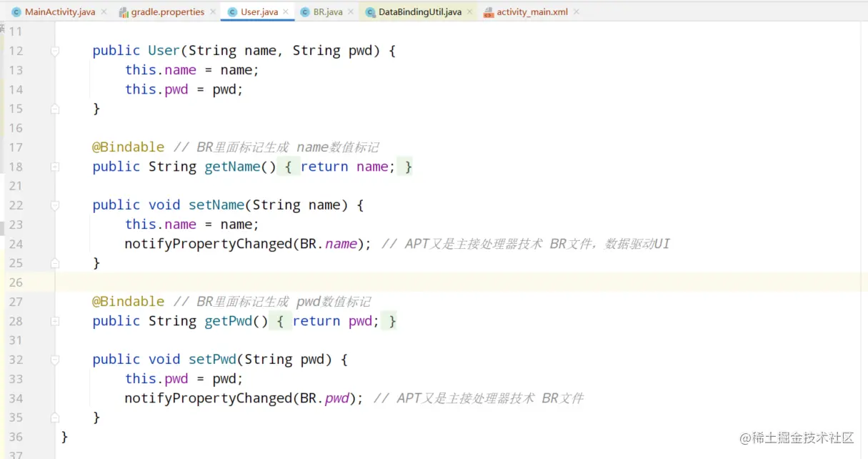Click 'this.name = name;' on line 23
The image size is (868, 459).
click(x=192, y=224)
